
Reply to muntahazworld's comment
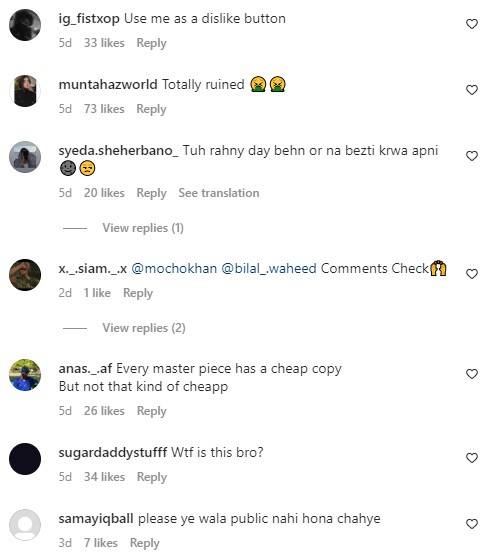(x=151, y=109)
